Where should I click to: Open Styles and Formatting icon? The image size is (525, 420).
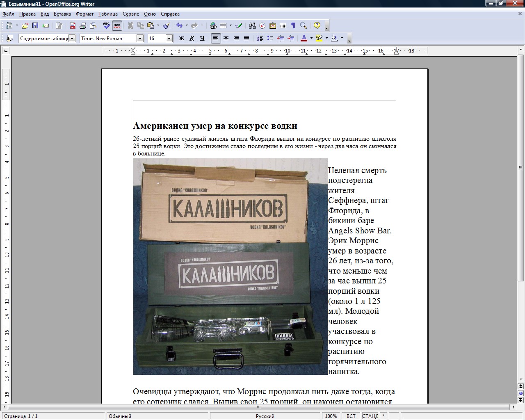tap(10, 38)
